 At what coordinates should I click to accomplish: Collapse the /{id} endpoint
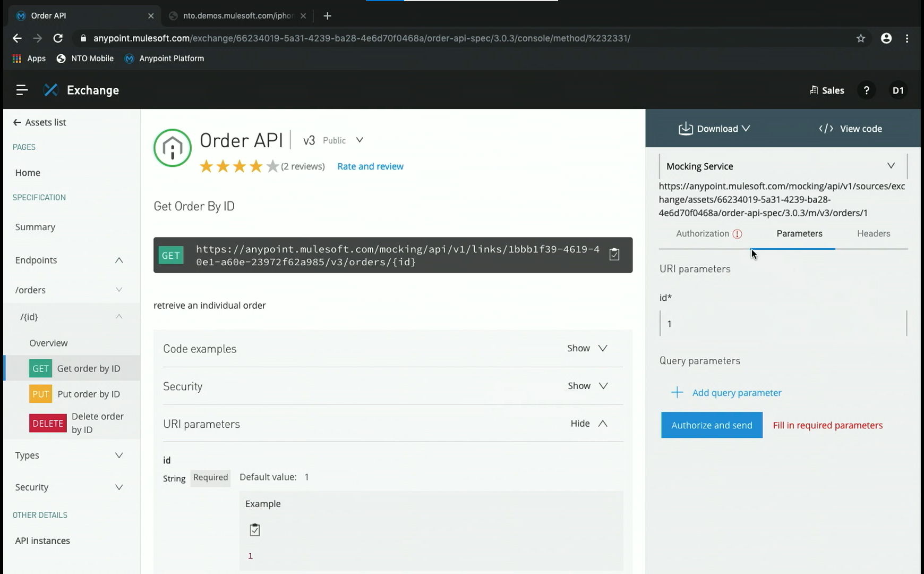tap(119, 316)
